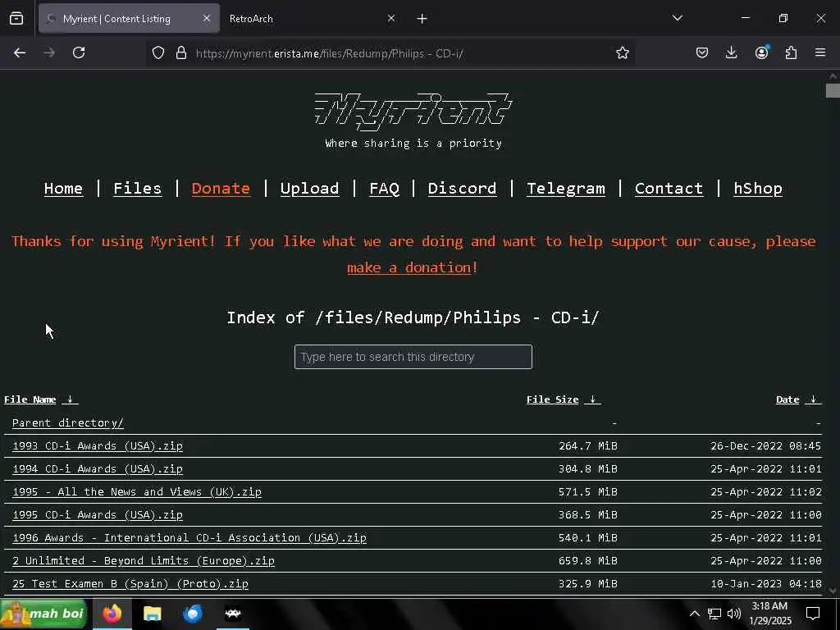Download 25 Test Examen B (Spain) (Proto).zip
Image resolution: width=840 pixels, height=630 pixels.
[130, 584]
